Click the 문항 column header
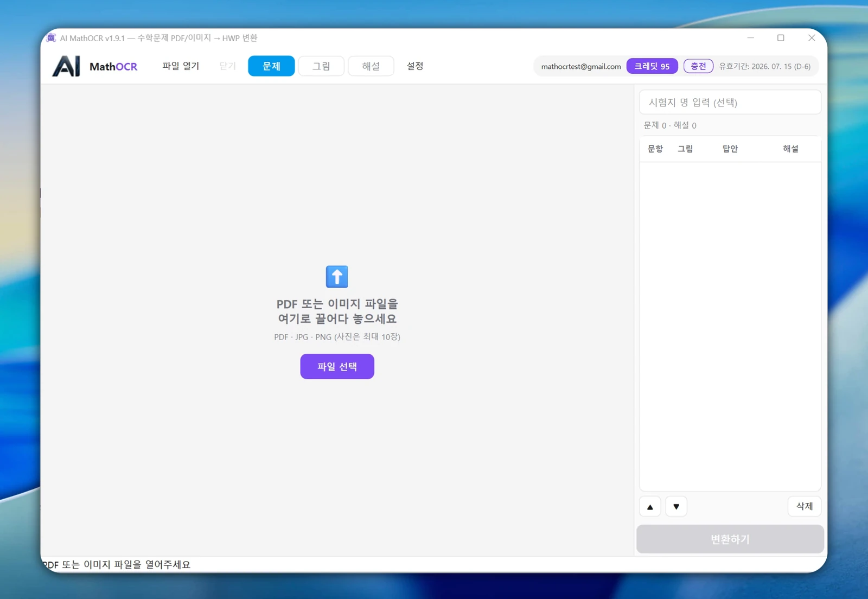Screen dimensions: 868x599 tap(655, 149)
